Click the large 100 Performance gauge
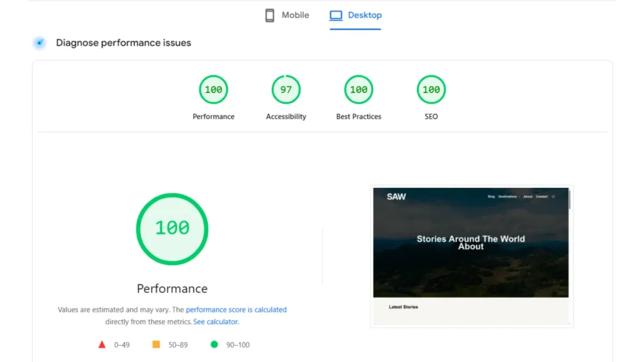Image resolution: width=644 pixels, height=362 pixels. point(172,229)
